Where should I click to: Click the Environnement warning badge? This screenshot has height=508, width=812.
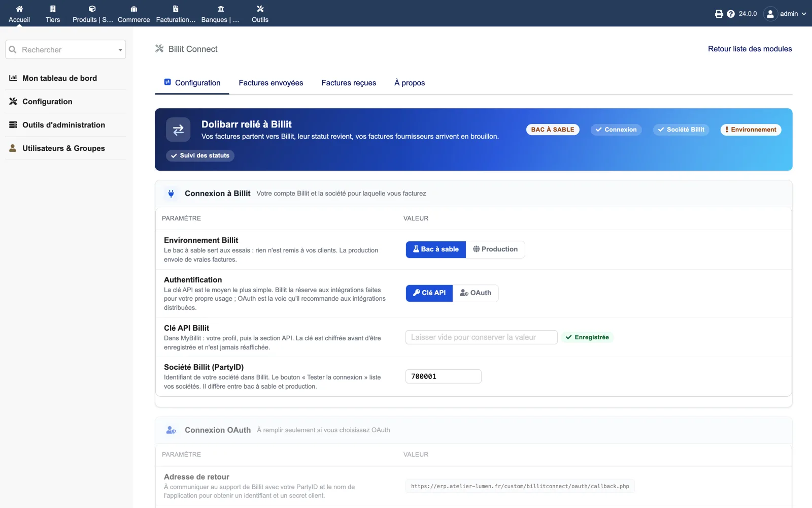751,130
